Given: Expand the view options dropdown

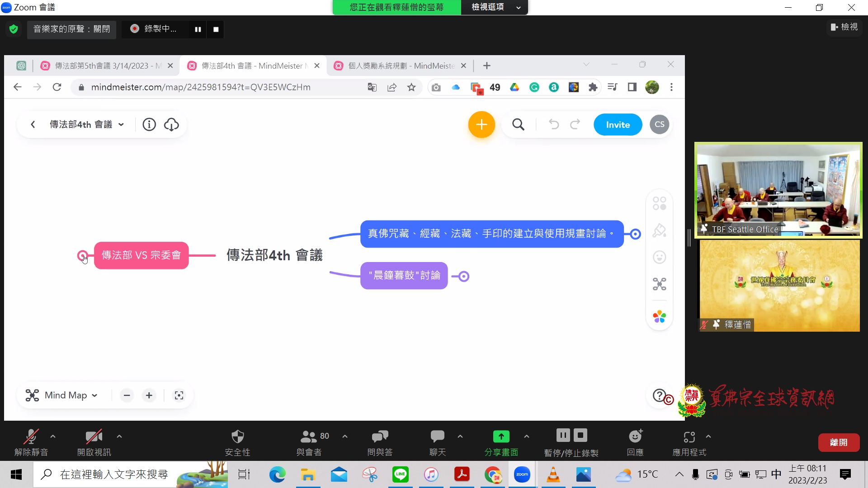Looking at the screenshot, I should coord(494,7).
